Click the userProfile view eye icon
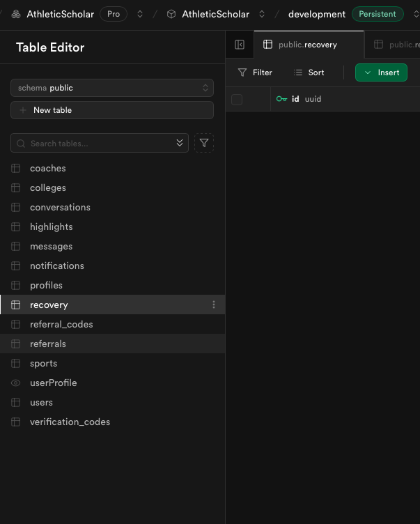Viewport: 420px width, 524px height. [15, 383]
